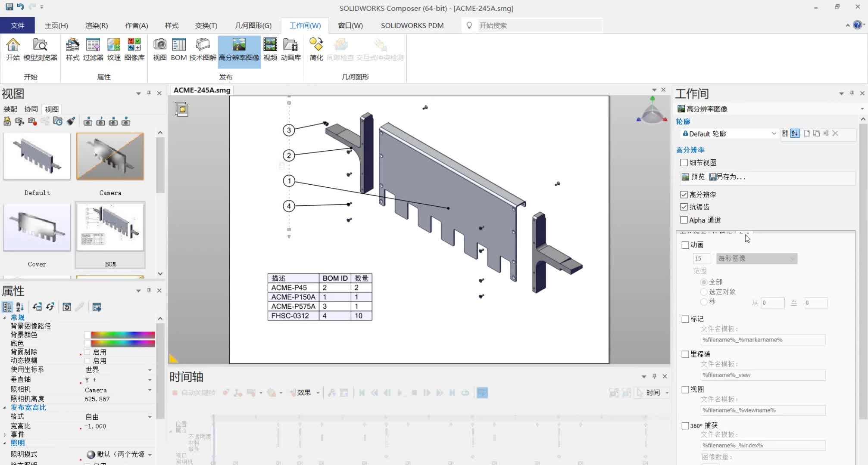Image resolution: width=868 pixels, height=465 pixels.
Task: Enable the 标记 checkbox
Action: [685, 319]
